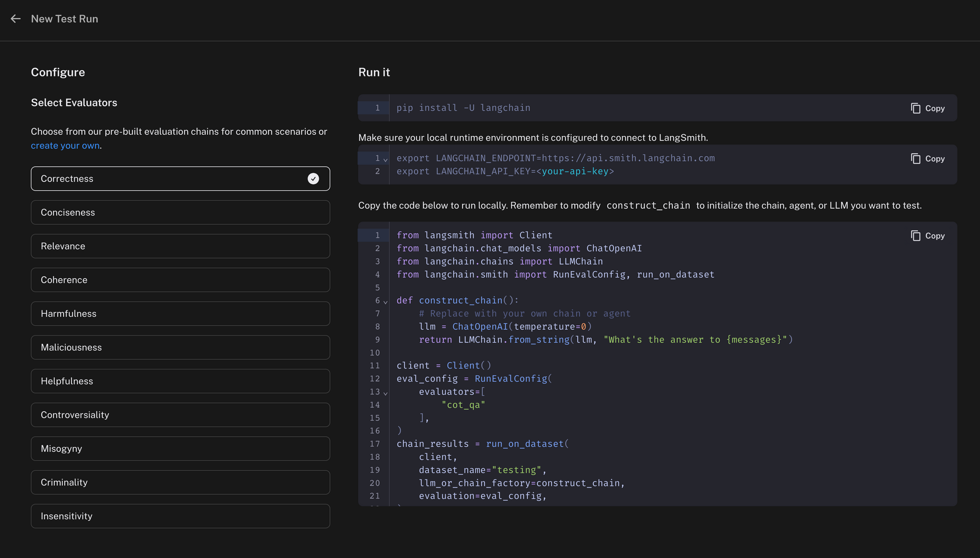980x558 pixels.
Task: Collapse the evaluators list fold on line 13
Action: pos(386,393)
